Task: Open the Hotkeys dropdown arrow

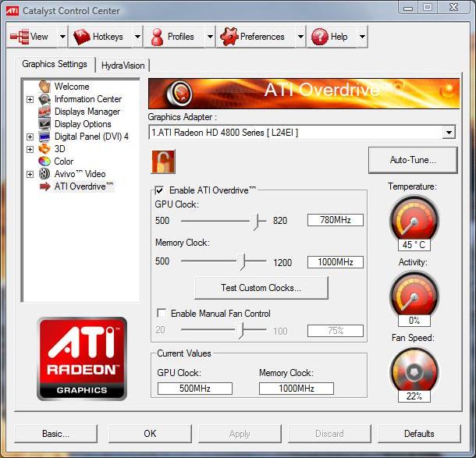Action: click(137, 37)
